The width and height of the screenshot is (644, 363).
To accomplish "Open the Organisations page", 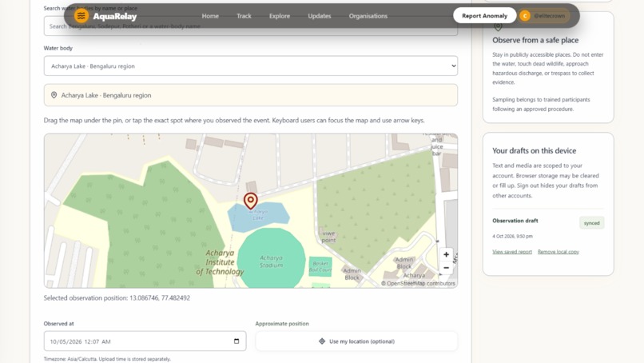I will point(368,16).
